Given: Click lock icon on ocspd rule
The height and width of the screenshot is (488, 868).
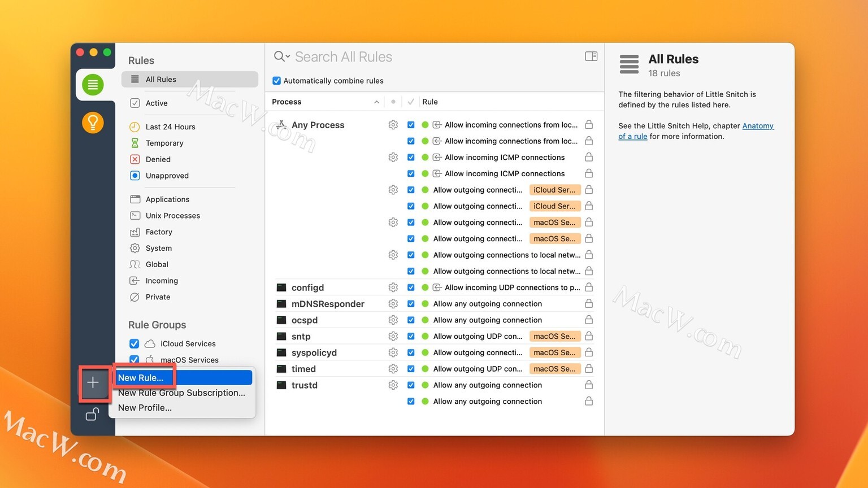Looking at the screenshot, I should click(589, 320).
